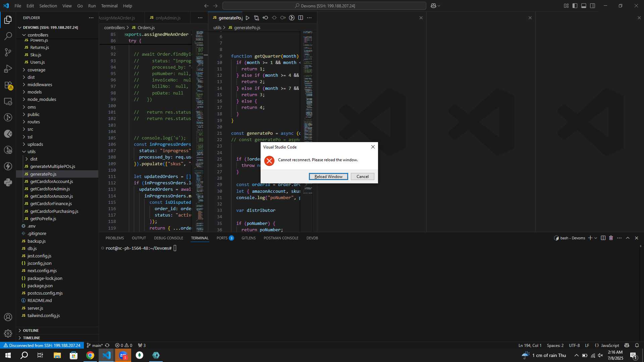Image resolution: width=644 pixels, height=362 pixels.
Task: Click the main branch indicator in status bar
Action: tap(95, 345)
